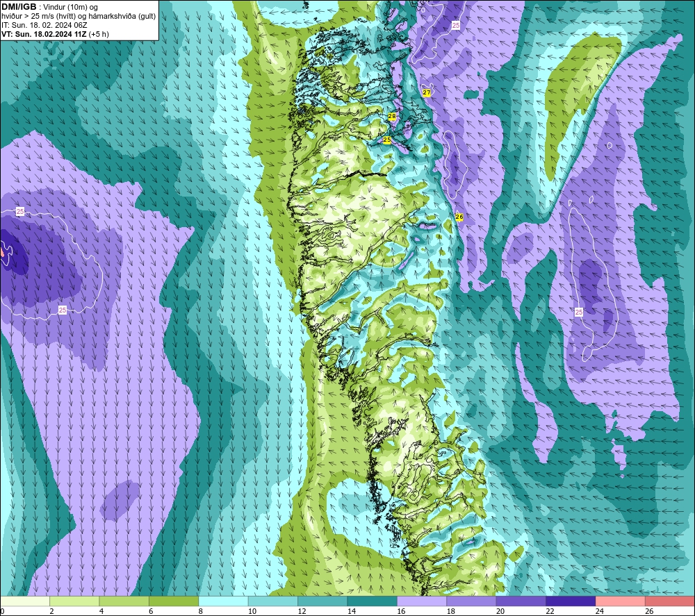Pick the green 4–6 m/s legend swatch
Image resolution: width=695 pixels, height=616 pixels.
point(124,601)
